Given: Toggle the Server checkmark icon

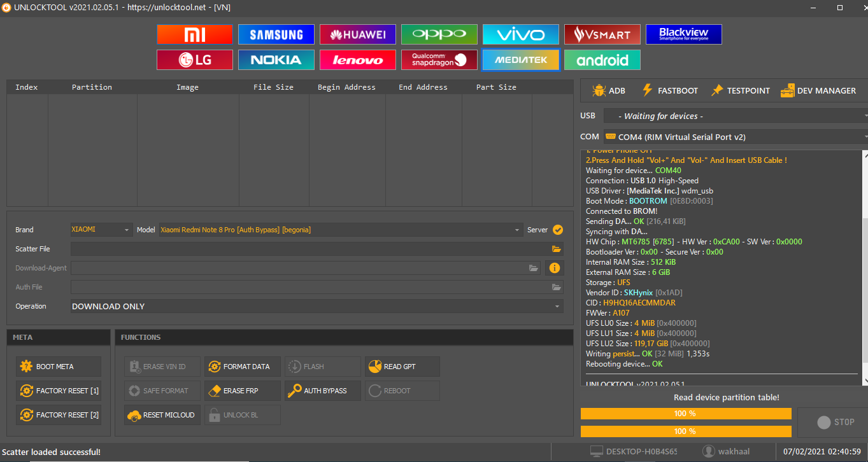Looking at the screenshot, I should click(558, 230).
